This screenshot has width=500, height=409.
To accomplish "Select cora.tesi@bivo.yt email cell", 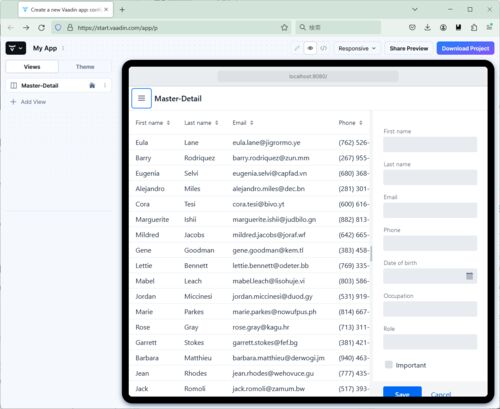I will pos(258,204).
